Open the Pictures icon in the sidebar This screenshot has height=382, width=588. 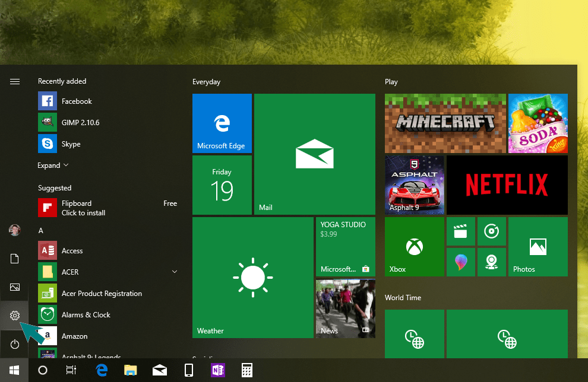pyautogui.click(x=14, y=287)
